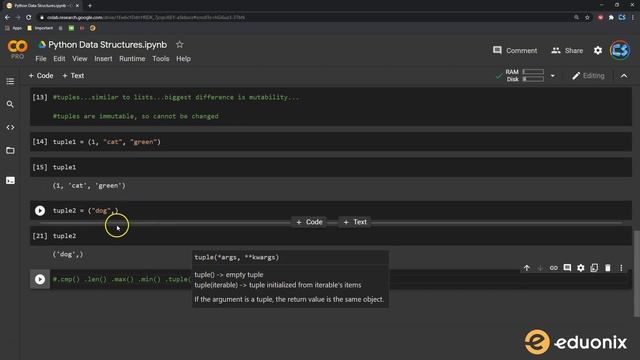Expand RAM and Disk resources dropdown

click(x=553, y=76)
